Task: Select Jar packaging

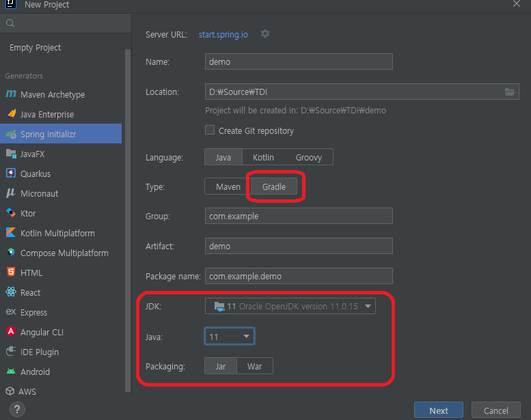Action: coord(221,366)
